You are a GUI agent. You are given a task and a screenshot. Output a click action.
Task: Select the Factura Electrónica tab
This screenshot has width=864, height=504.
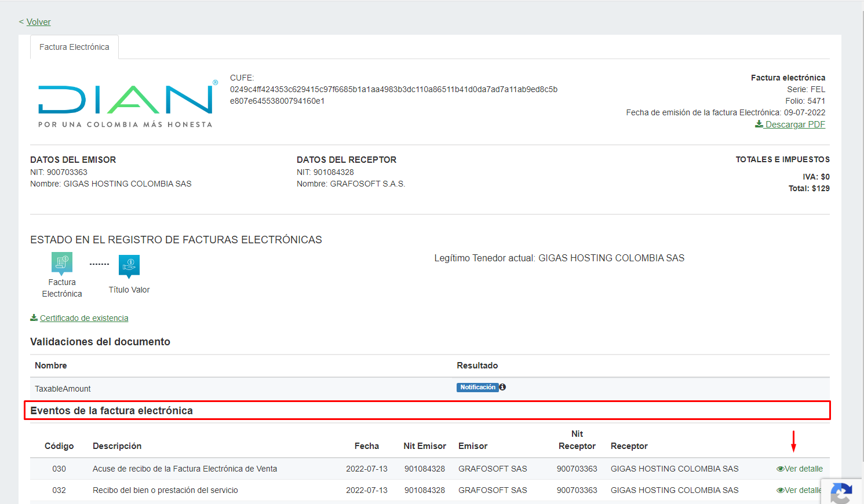(74, 47)
